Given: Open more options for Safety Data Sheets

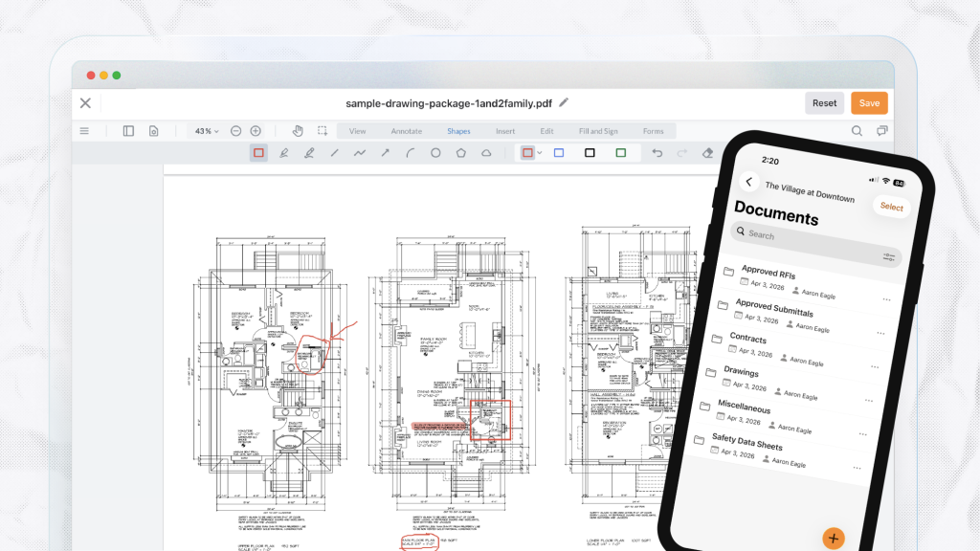Looking at the screenshot, I should (857, 468).
